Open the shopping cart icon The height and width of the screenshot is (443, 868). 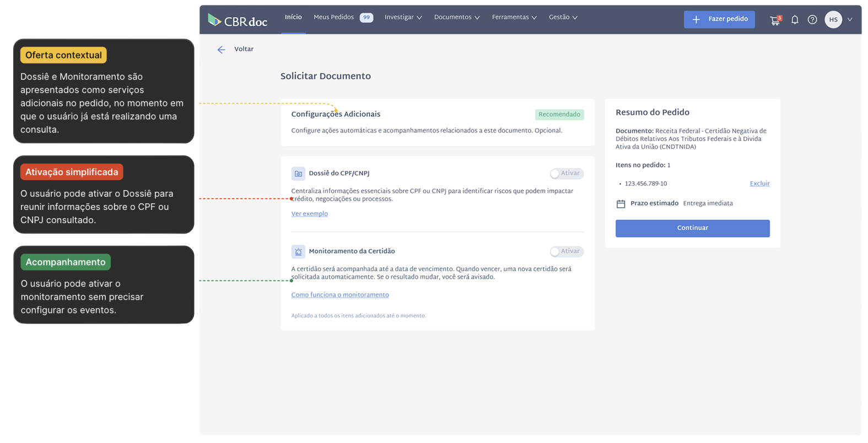coord(775,20)
